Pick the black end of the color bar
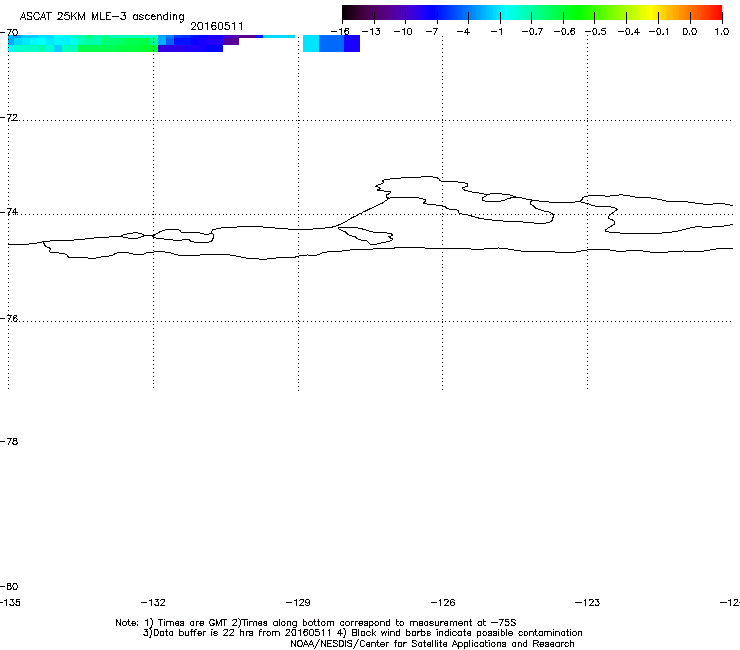Screen dimensions: 740x650 [346, 12]
